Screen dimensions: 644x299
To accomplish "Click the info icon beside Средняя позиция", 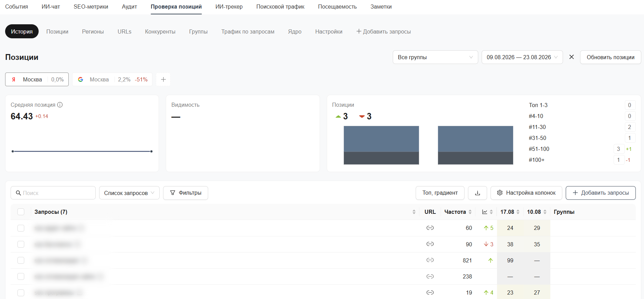I will click(60, 105).
